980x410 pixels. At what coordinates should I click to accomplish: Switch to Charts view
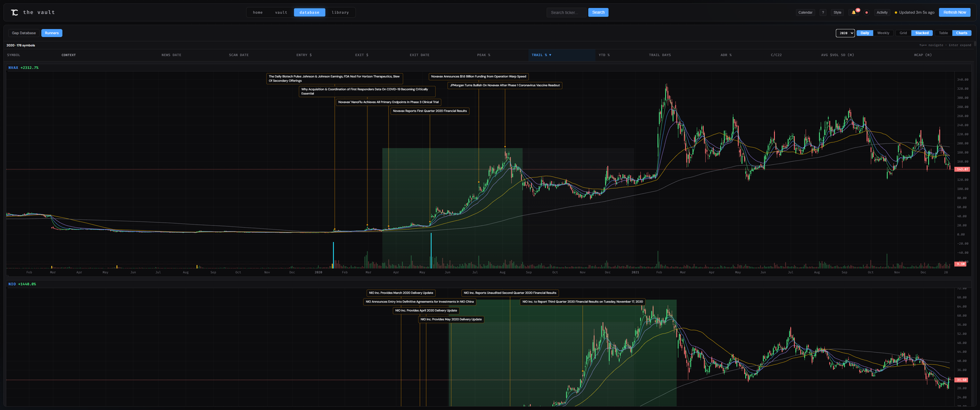[962, 33]
